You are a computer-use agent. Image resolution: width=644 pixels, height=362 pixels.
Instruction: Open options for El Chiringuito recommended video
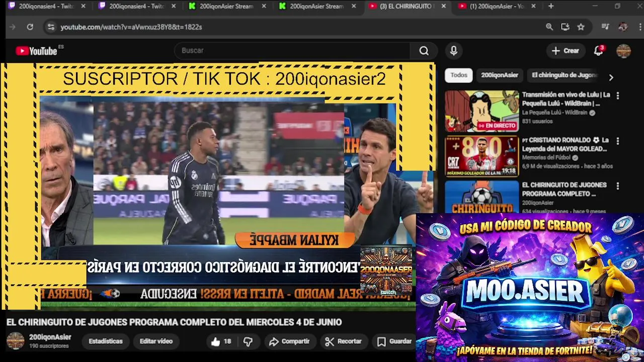coord(618,186)
